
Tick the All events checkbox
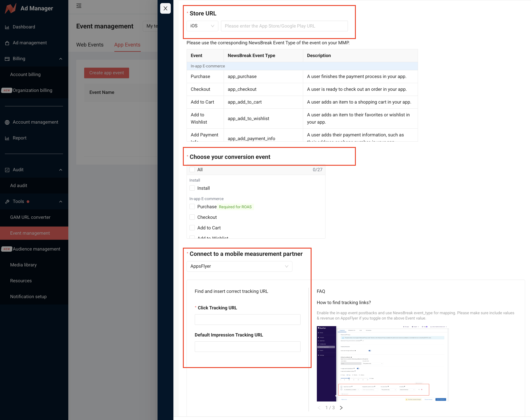(x=192, y=170)
